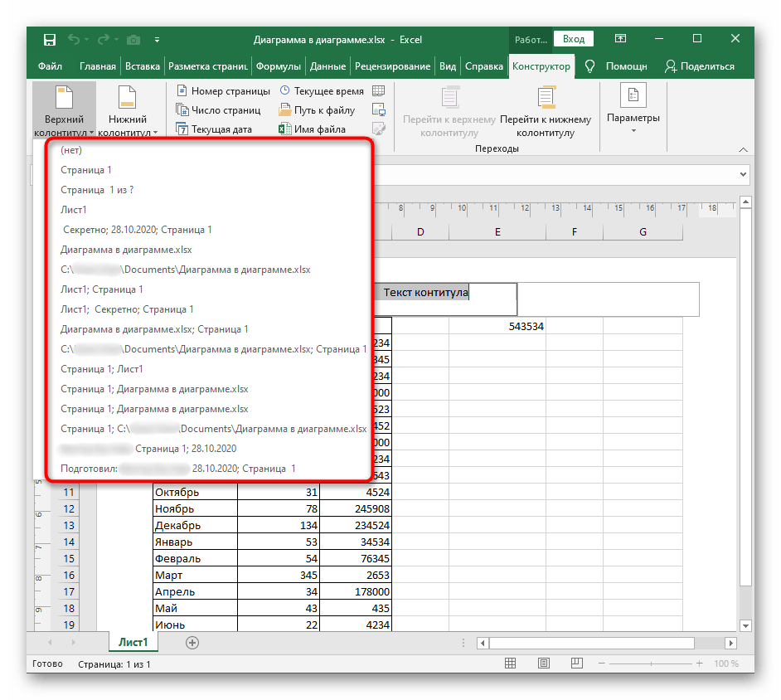This screenshot has width=781, height=700.
Task: Open the Вставка ribbon tab
Action: [x=142, y=66]
